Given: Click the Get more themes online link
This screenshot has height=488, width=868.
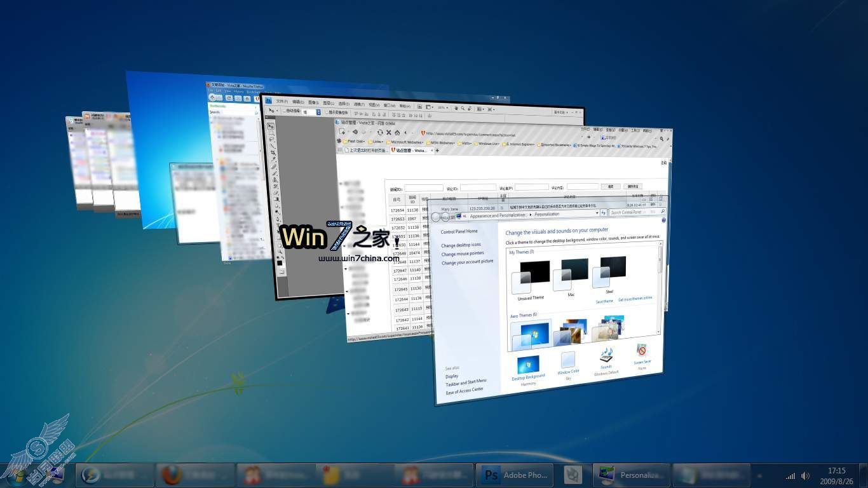Looking at the screenshot, I should (635, 298).
